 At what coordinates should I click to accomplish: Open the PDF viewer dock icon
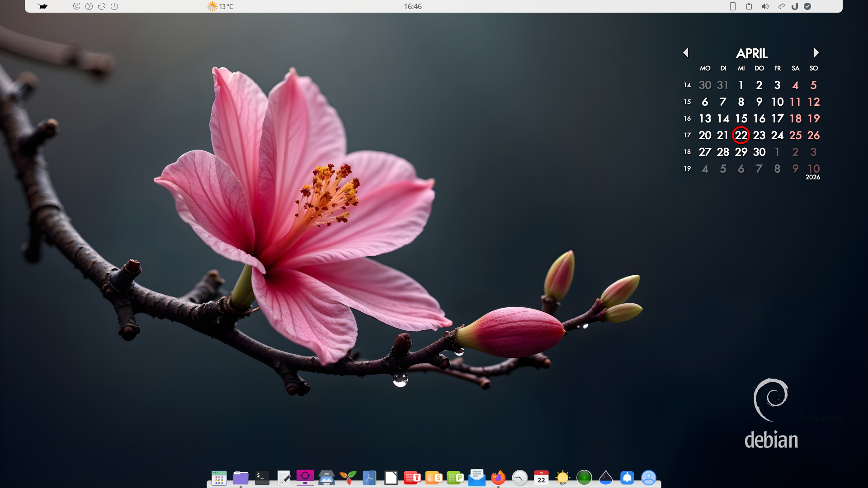tap(369, 478)
